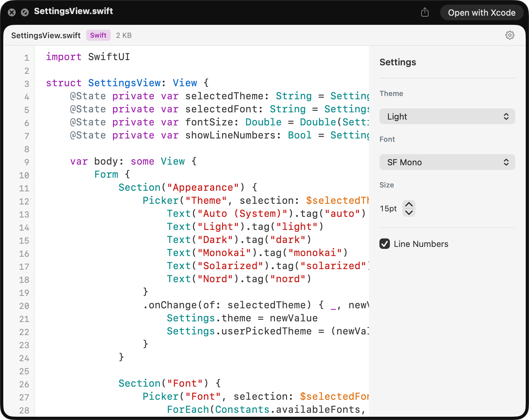Click the "Monokai" string on line 16
Image resolution: width=529 pixels, height=420 pixels.
click(x=224, y=253)
